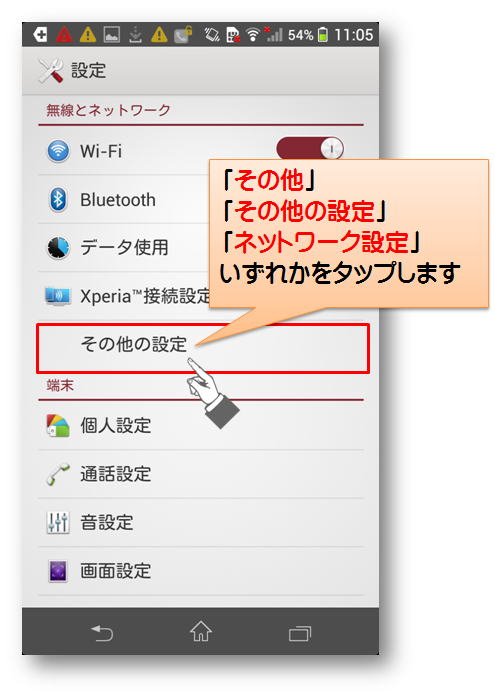Viewport: 495px width, 697px height.
Task: Tap the settings wrench and screwdriver icon
Action: [x=51, y=71]
